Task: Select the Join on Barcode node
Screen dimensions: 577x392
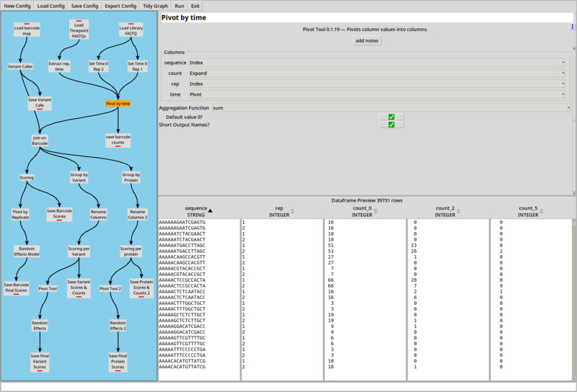Action: pos(40,141)
